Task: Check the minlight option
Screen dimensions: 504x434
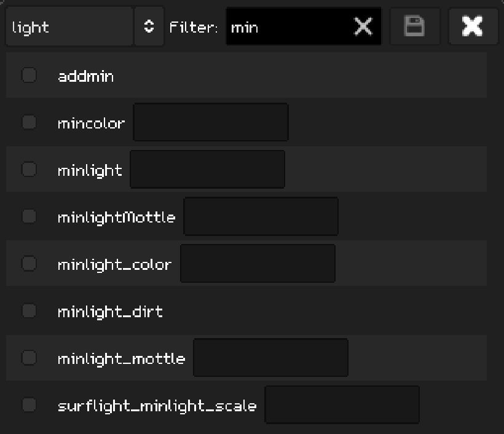Action: pos(29,169)
